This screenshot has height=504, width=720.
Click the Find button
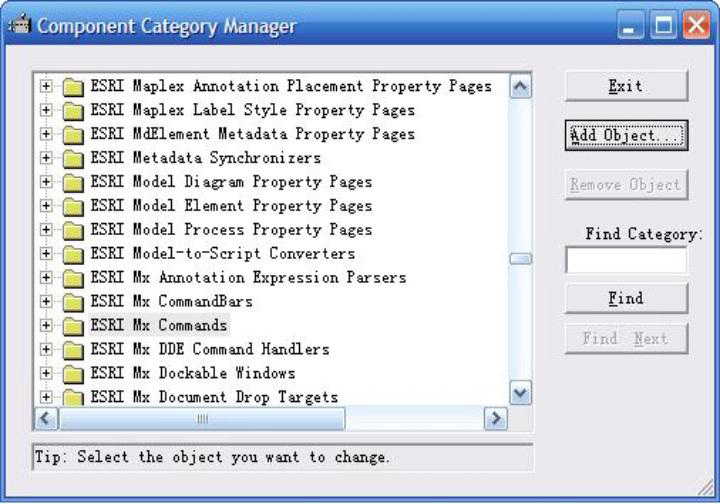(x=626, y=298)
